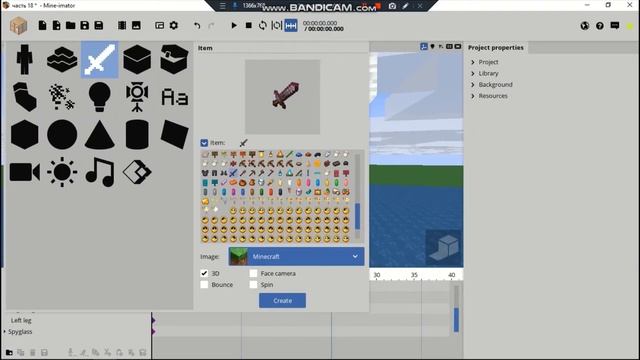Open project via the folder icon
This screenshot has height=360, width=640.
pos(70,25)
